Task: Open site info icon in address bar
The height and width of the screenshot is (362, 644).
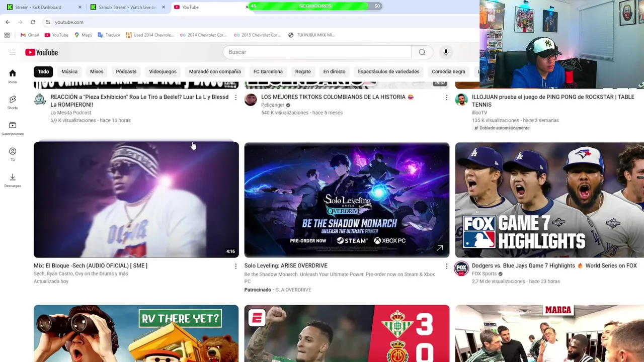Action: [x=48, y=22]
